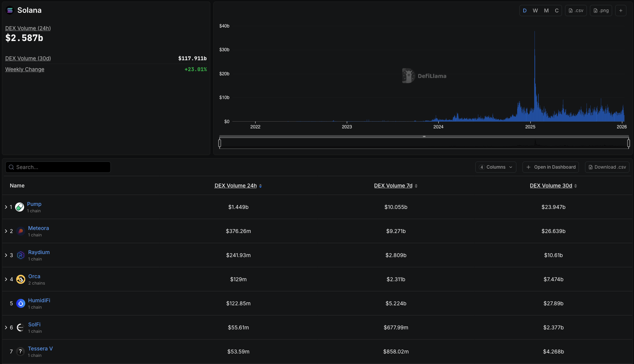Click the Solana chain logo icon
The height and width of the screenshot is (364, 634).
pyautogui.click(x=10, y=10)
